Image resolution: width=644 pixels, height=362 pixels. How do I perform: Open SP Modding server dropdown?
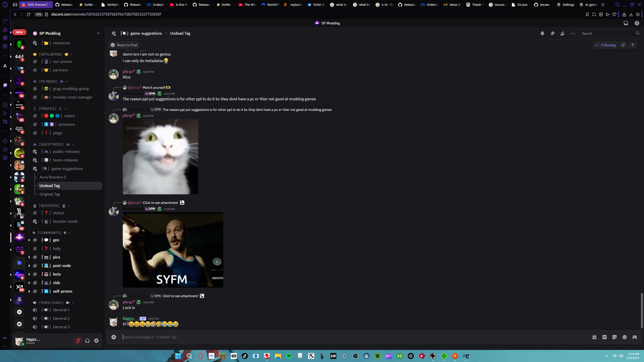[x=98, y=33]
